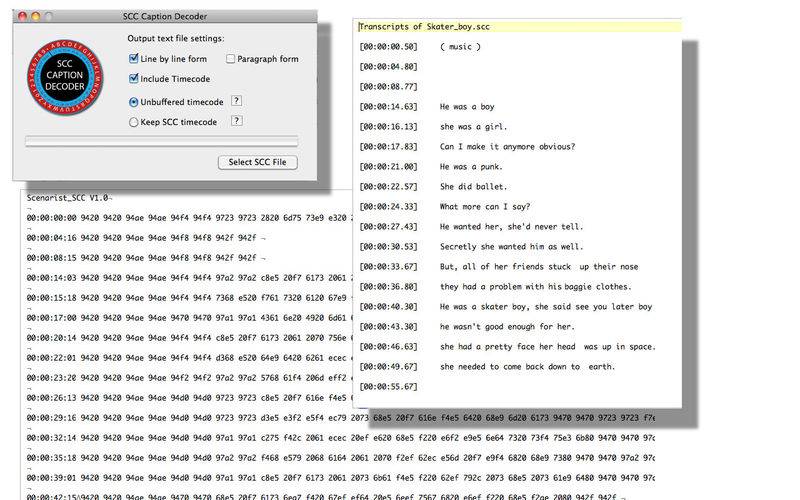
Task: Open help for Unbuffered timecode
Action: pyautogui.click(x=237, y=102)
